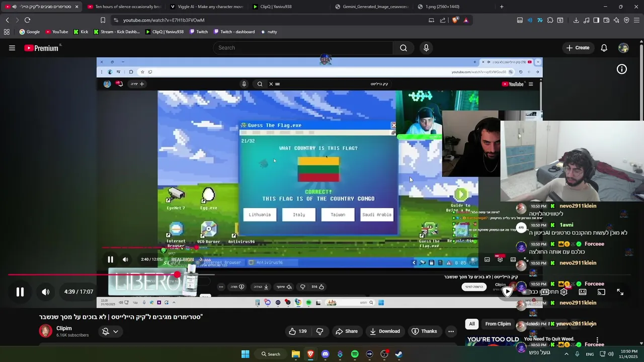This screenshot has width=644, height=362.
Task: Open player settings gear
Action: click(x=564, y=292)
